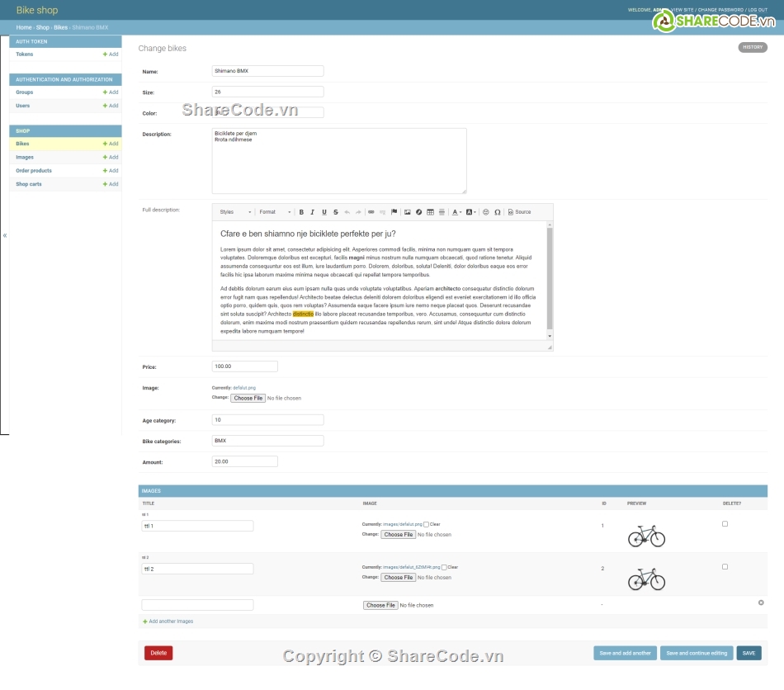Open the Format dropdown in the editor
784x690 pixels.
pyautogui.click(x=275, y=212)
